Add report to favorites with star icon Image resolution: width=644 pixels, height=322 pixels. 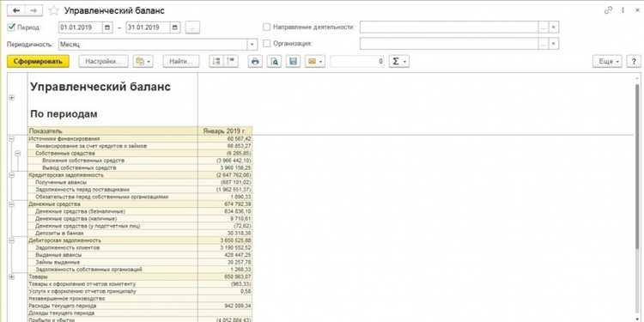pyautogui.click(x=53, y=10)
